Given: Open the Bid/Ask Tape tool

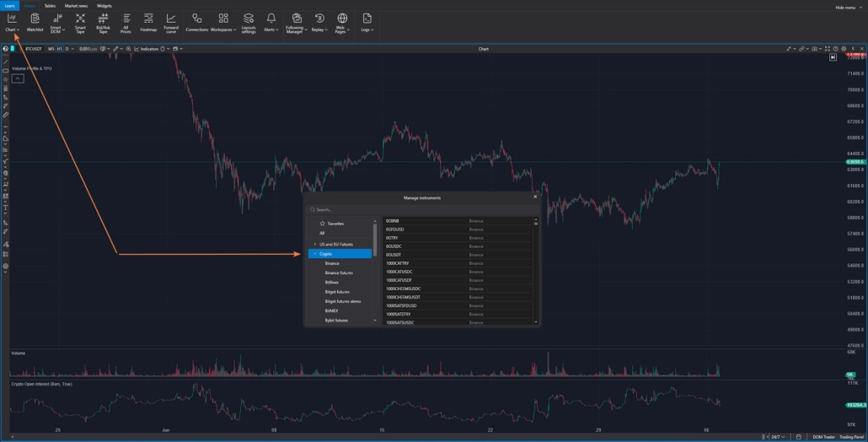Looking at the screenshot, I should (103, 24).
